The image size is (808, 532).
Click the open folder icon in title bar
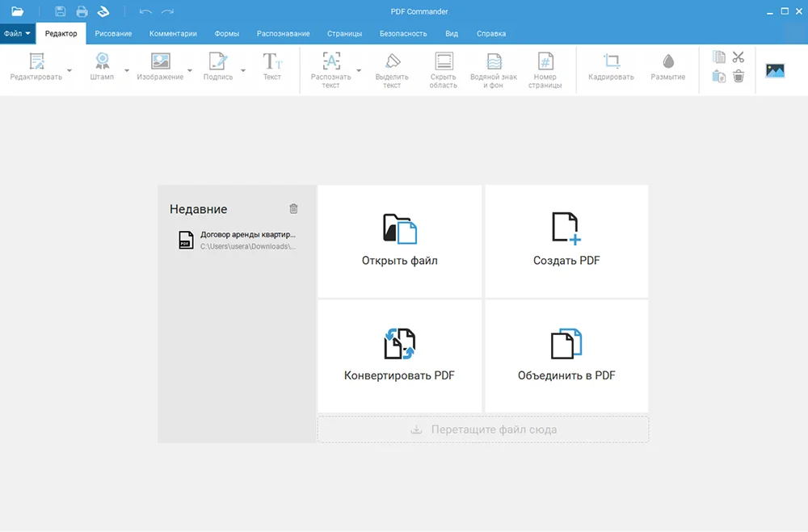tap(17, 11)
